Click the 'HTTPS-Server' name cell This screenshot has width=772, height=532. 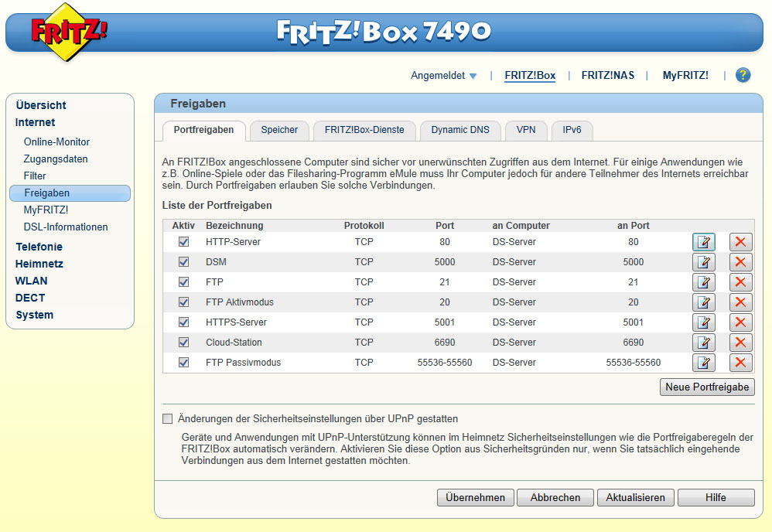(x=236, y=322)
